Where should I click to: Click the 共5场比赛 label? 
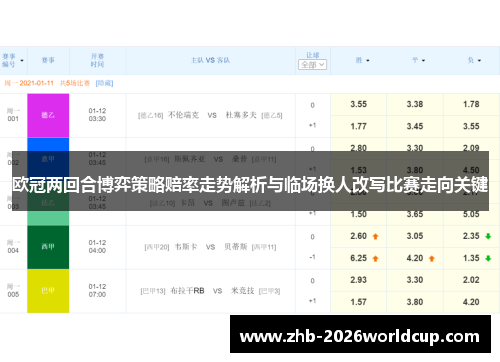coord(75,83)
